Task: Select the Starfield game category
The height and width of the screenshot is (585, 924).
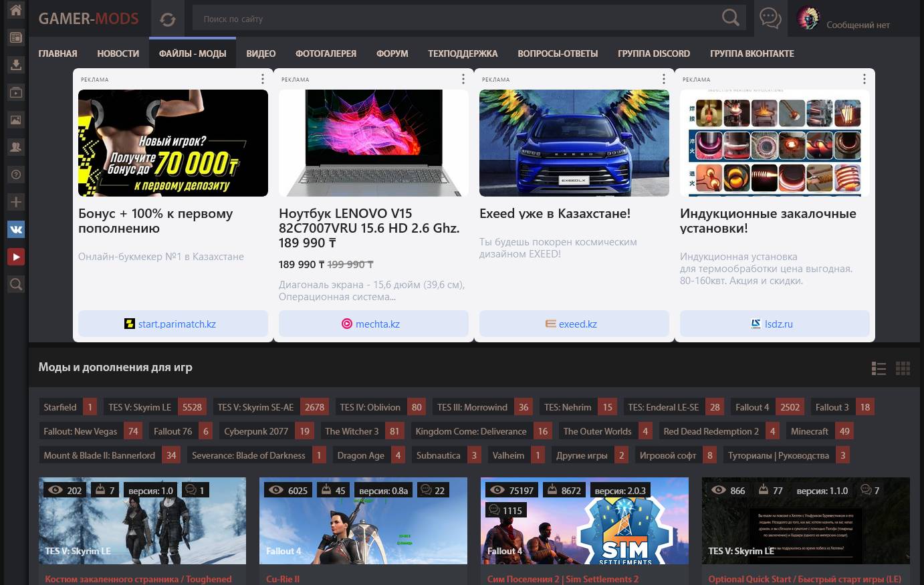Action: (x=68, y=407)
